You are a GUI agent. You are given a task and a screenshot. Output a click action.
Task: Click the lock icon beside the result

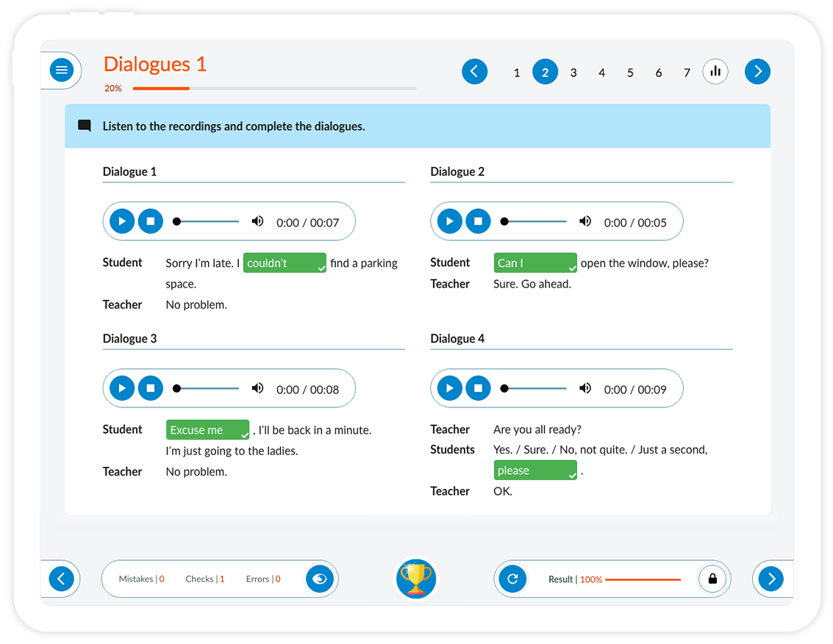pos(712,579)
